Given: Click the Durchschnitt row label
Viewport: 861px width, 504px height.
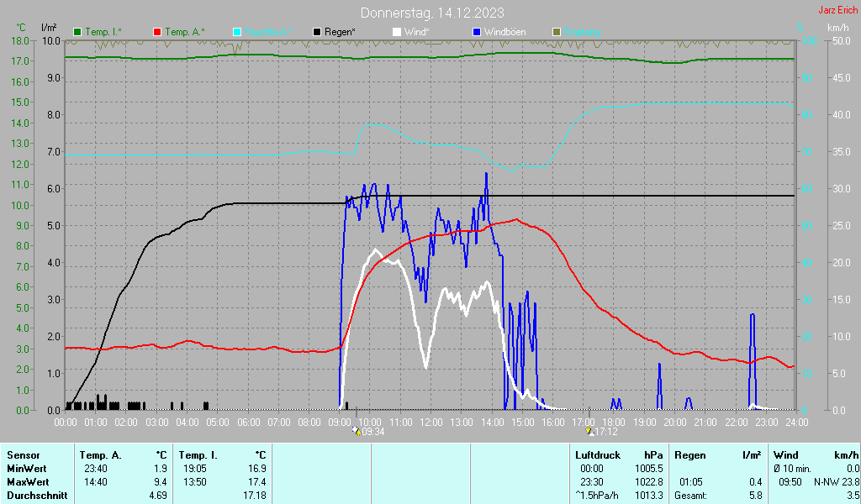Looking at the screenshot, I should pos(34,495).
